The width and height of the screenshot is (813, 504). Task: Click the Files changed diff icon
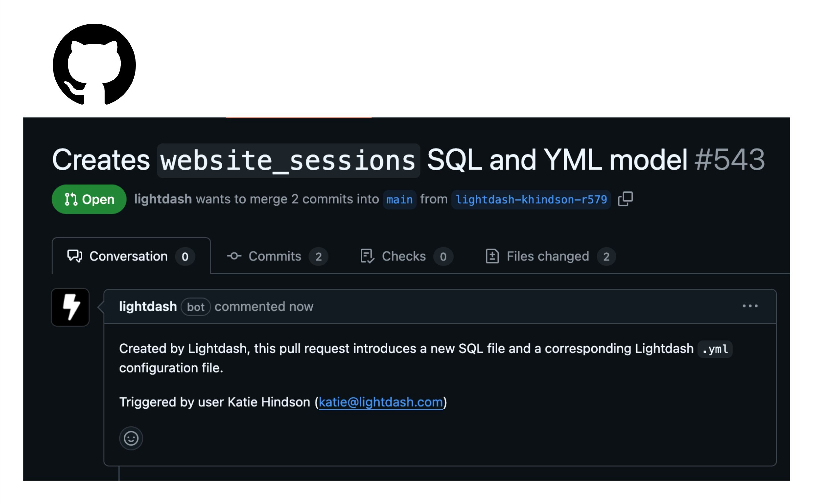click(x=492, y=256)
